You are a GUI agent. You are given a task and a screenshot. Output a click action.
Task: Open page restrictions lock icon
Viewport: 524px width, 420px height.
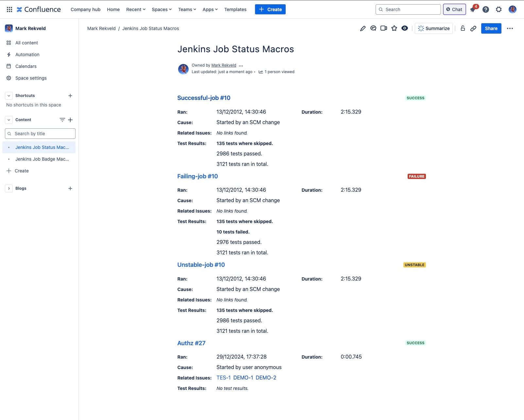point(463,28)
